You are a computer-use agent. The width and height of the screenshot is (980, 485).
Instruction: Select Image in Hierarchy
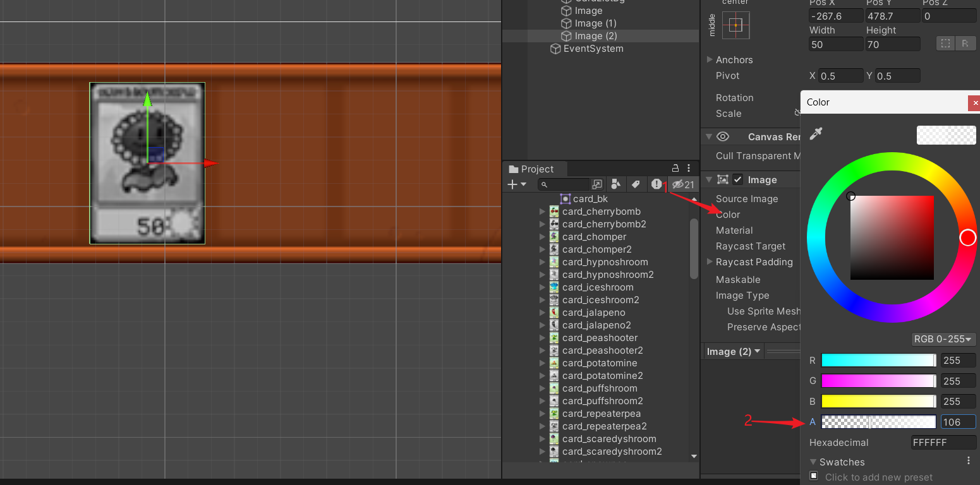click(588, 11)
